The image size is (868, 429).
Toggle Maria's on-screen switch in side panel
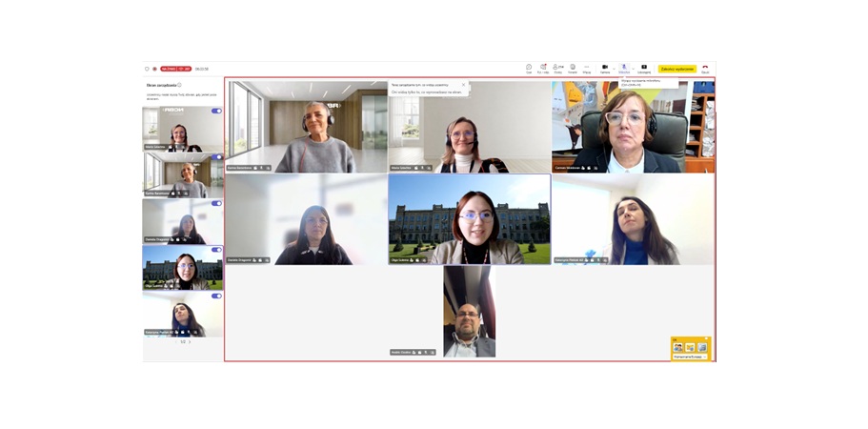(216, 111)
